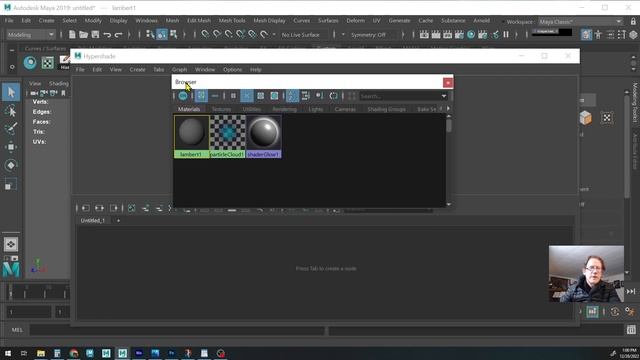Select the Rotate tool in toolbox
Screen dimensions: 640x360
point(11,165)
